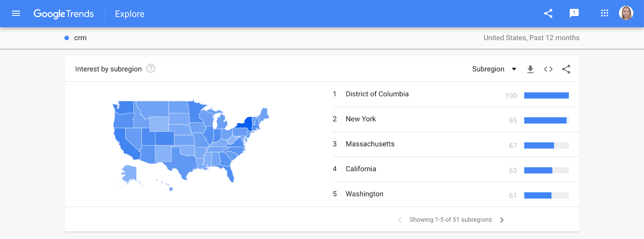644x239 pixels.
Task: Open the hamburger main menu
Action: 16,14
